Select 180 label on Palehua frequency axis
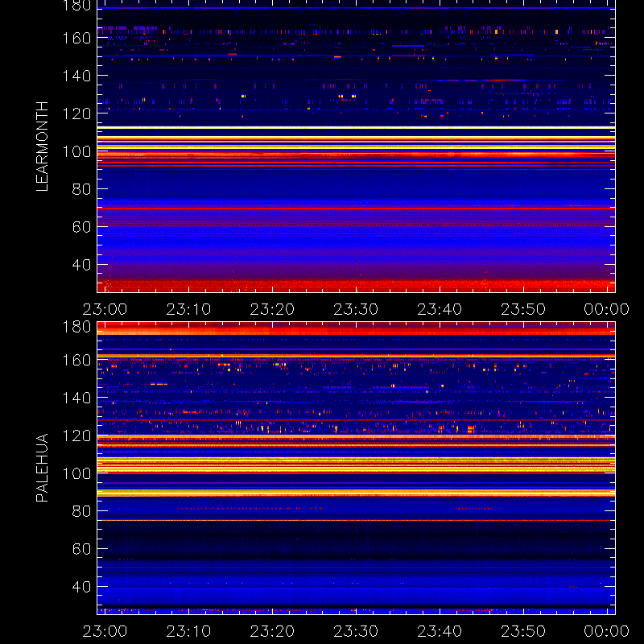Viewport: 644px width, 644px height. (76, 327)
